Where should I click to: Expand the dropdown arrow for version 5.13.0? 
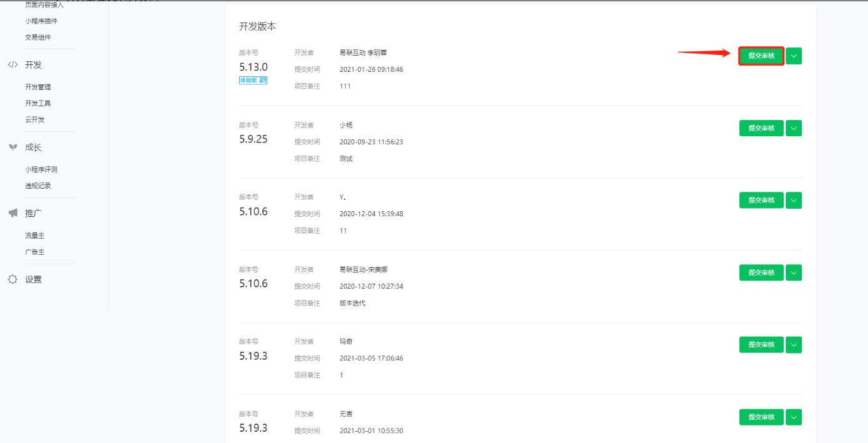(793, 56)
